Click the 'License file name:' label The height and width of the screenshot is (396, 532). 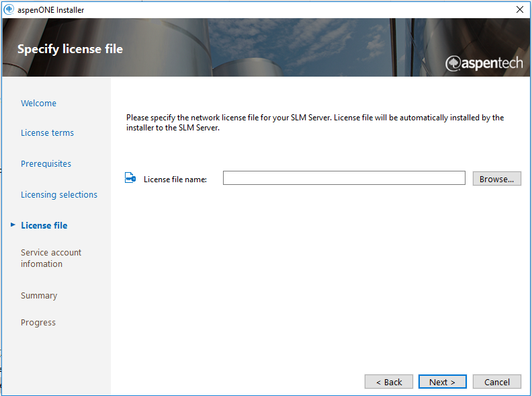pos(175,180)
